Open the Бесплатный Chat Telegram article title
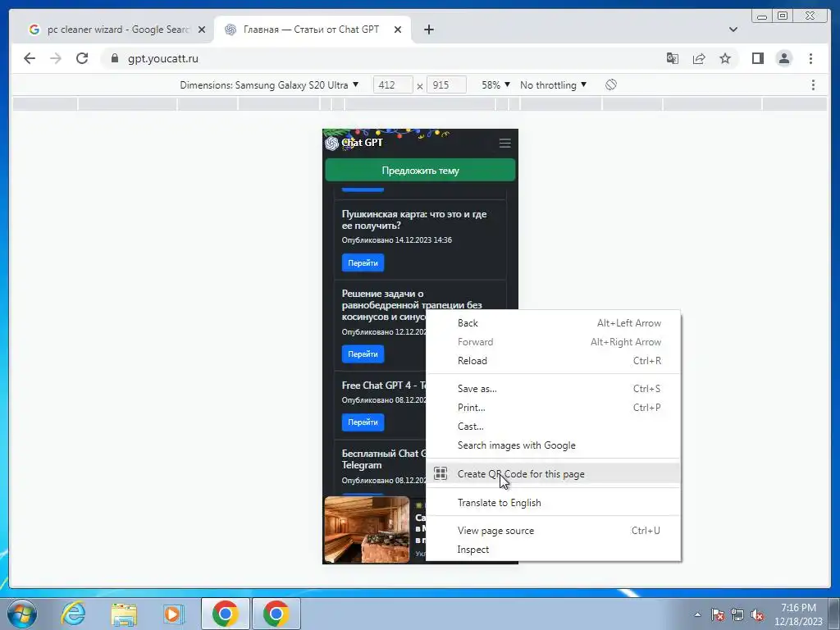Screen dimensions: 840x630 pyautogui.click(x=384, y=459)
